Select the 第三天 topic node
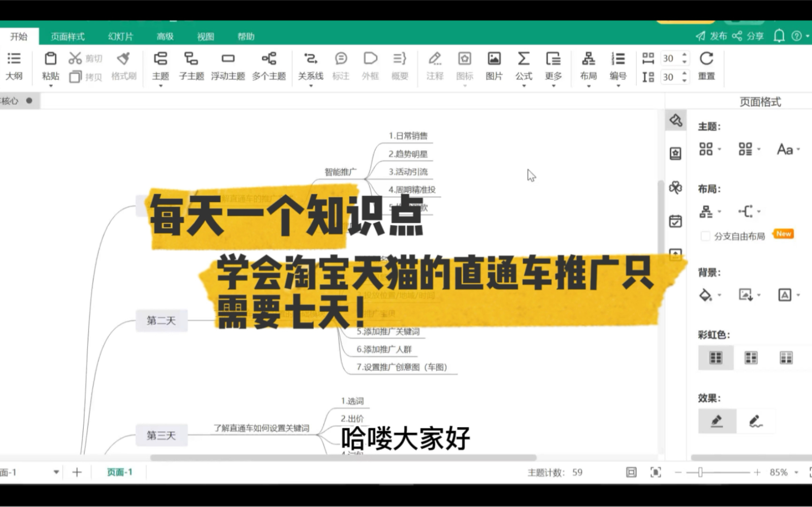This screenshot has height=507, width=812. click(161, 435)
